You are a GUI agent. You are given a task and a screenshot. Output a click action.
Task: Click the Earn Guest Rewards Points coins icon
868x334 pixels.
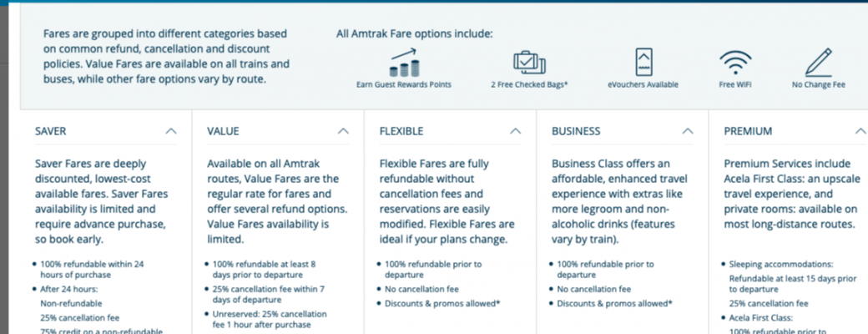404,62
